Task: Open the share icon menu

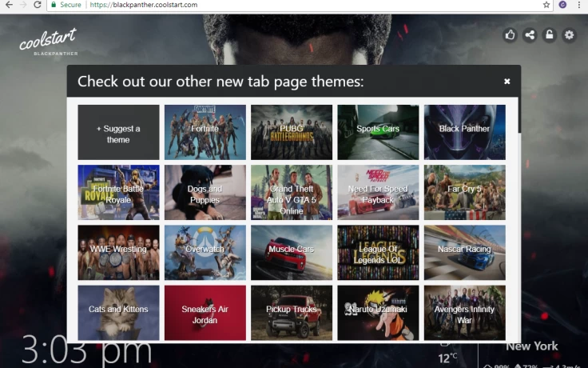Action: click(x=530, y=35)
